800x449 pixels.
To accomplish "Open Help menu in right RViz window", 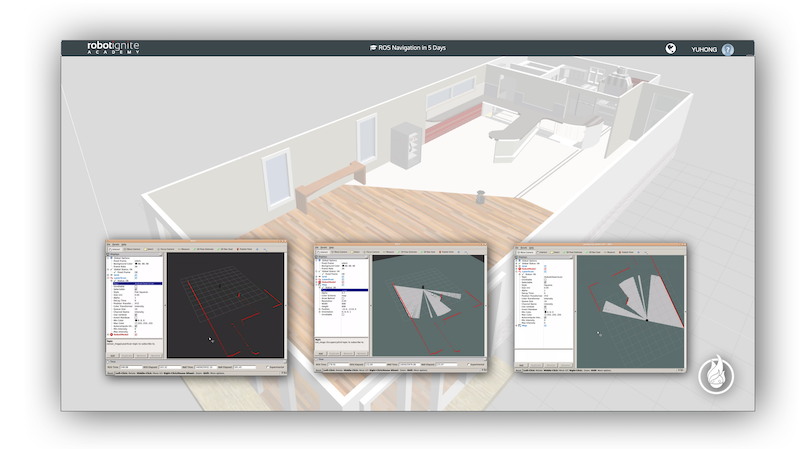I will point(531,247).
